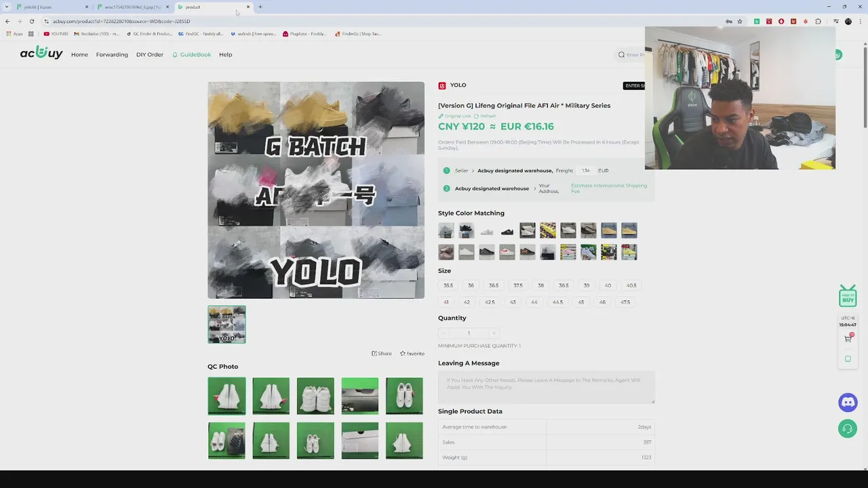Select the yellow-purple patterned style swatch
The width and height of the screenshot is (868, 488).
pyautogui.click(x=548, y=231)
